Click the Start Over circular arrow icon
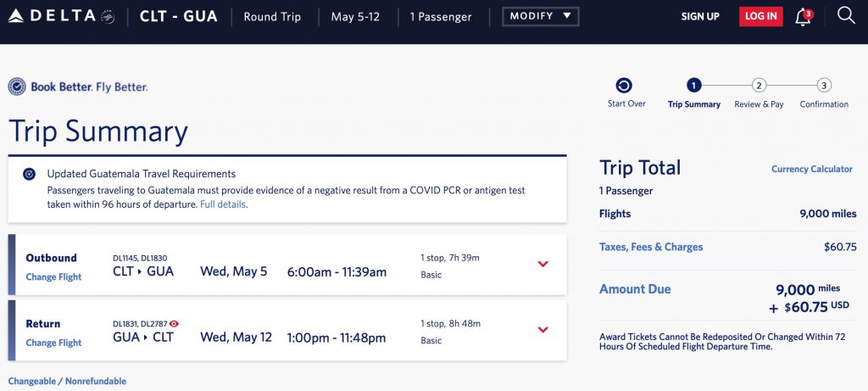Screen dimensions: 868x391 625,85
